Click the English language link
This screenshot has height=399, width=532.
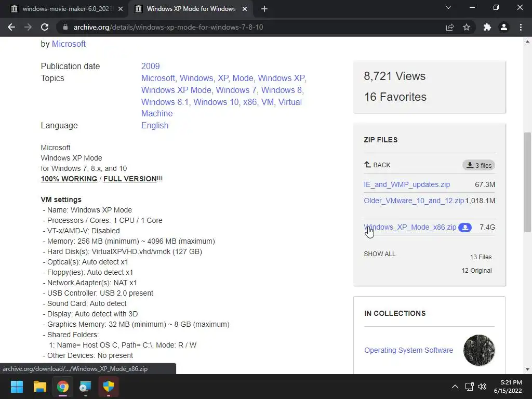tap(155, 126)
